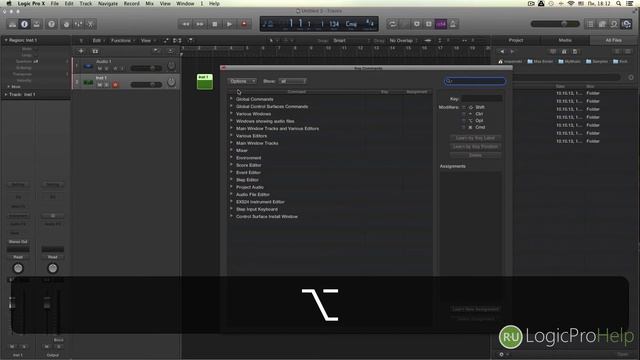Enable the Cmd modifier checkbox
This screenshot has width=640, height=360.
[x=464, y=127]
